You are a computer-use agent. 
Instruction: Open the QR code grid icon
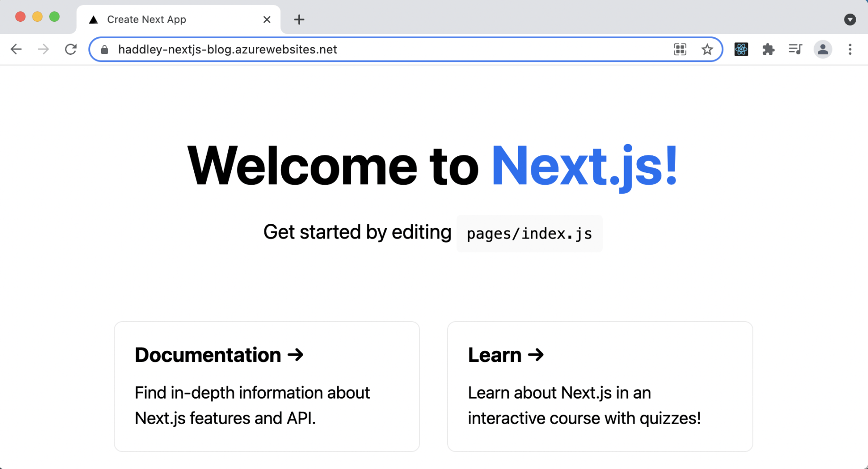[x=680, y=49]
